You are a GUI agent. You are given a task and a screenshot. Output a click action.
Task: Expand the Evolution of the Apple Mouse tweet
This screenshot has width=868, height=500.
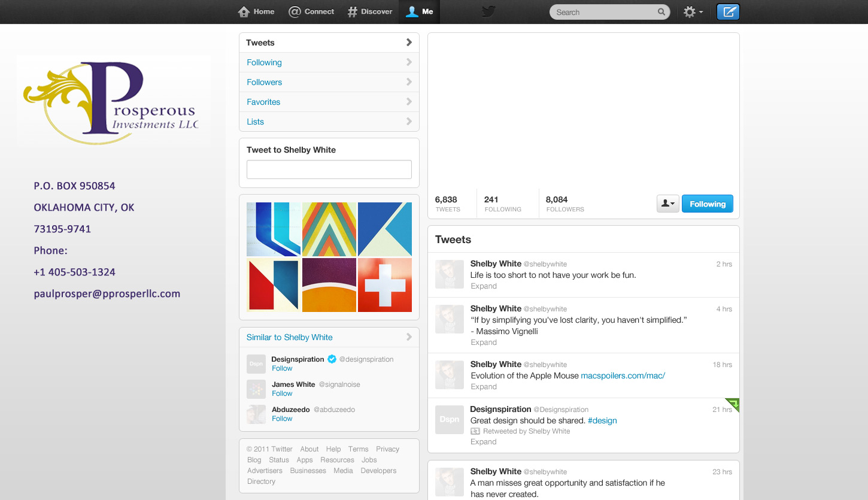point(484,387)
